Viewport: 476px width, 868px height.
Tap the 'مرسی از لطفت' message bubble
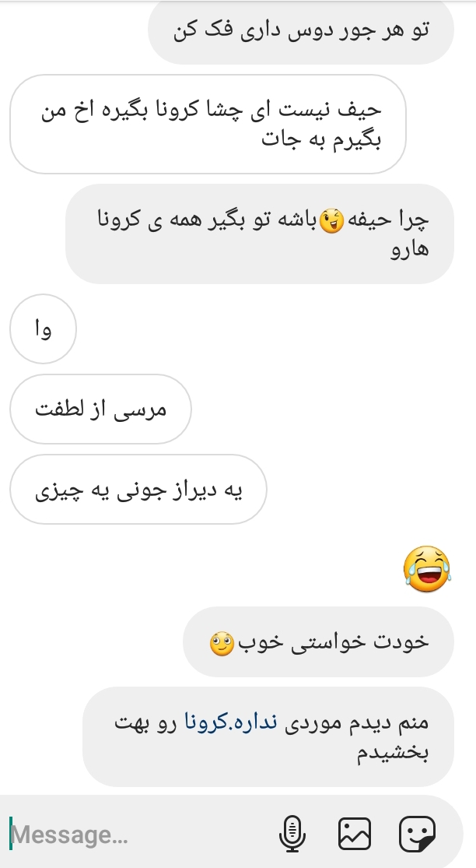click(100, 409)
